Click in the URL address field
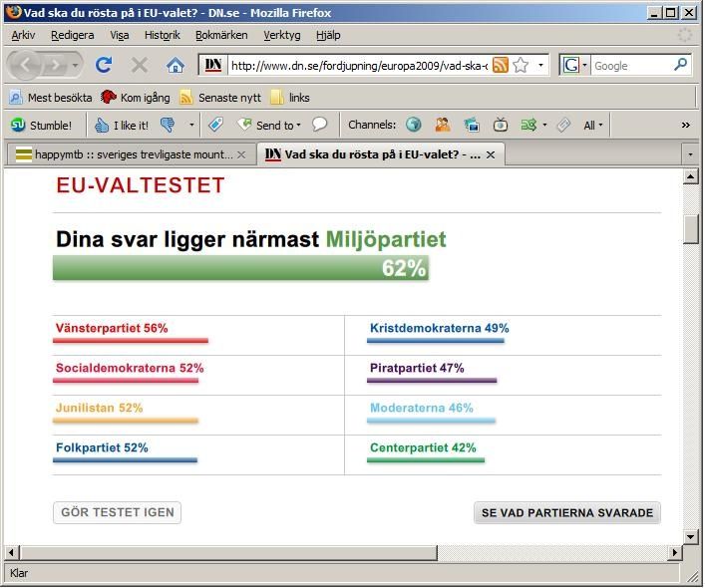705x588 pixels. (x=359, y=66)
